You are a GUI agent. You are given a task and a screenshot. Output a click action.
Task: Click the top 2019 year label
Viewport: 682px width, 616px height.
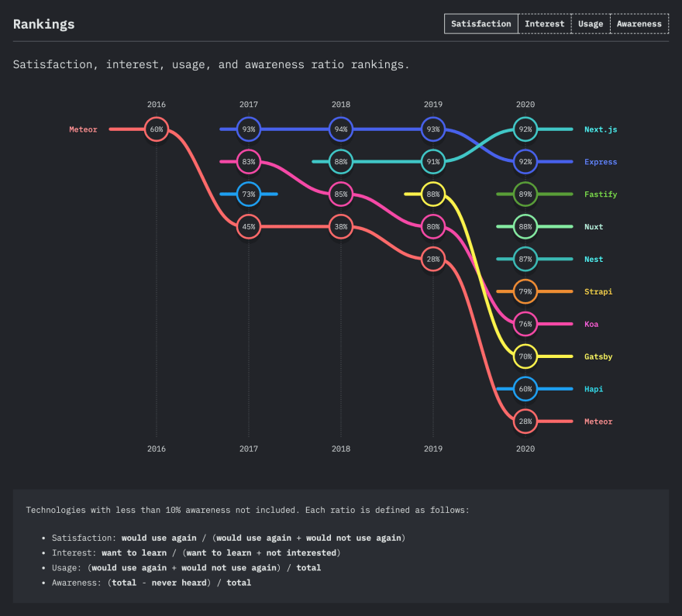pyautogui.click(x=433, y=105)
